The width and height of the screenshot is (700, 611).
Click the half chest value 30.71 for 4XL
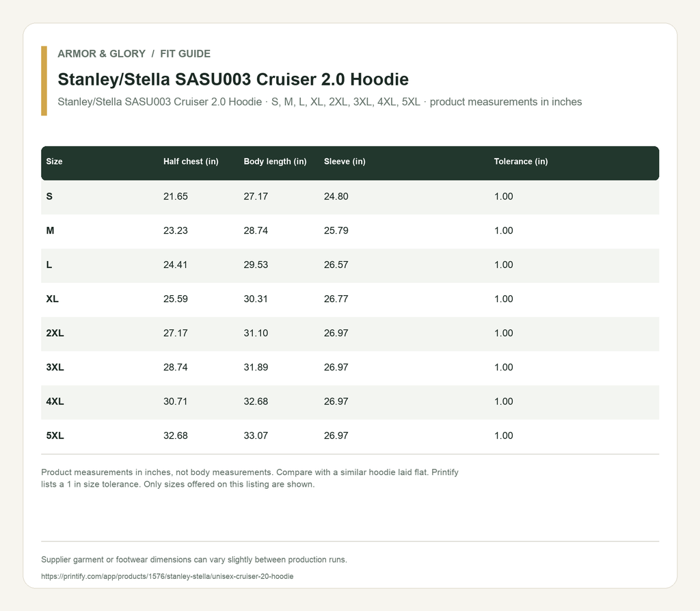pos(176,402)
